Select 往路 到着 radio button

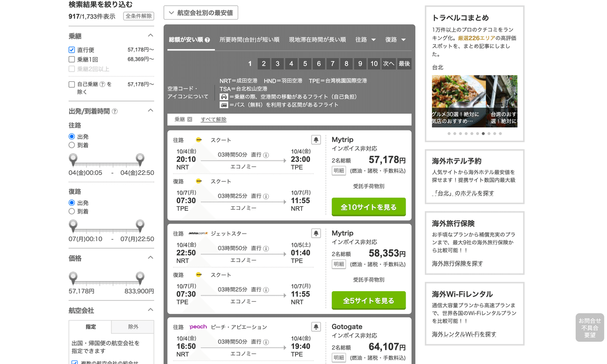(x=72, y=145)
